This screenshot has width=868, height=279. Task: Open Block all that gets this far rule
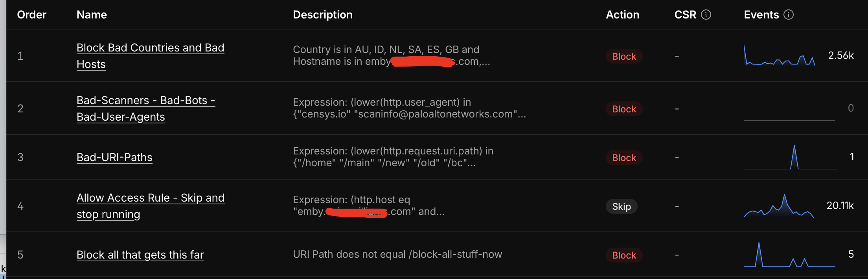point(140,255)
